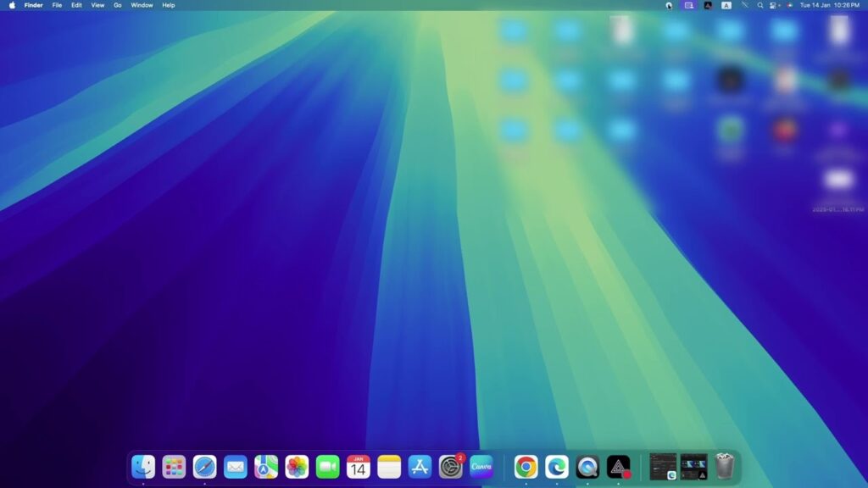Open System Settings with the red badge

[451, 467]
